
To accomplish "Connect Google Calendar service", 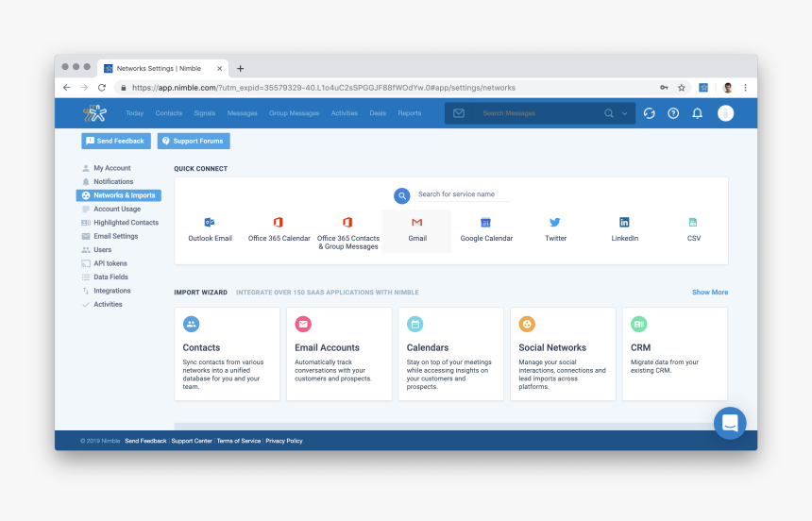I will point(486,231).
